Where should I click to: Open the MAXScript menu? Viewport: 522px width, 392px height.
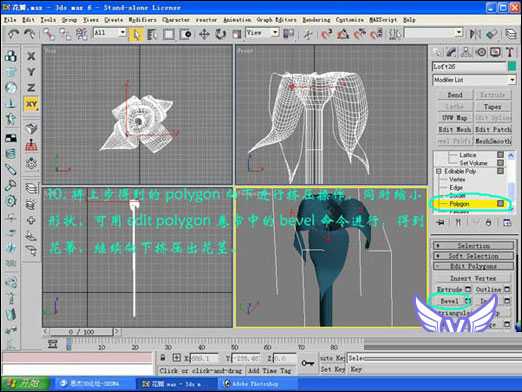[x=383, y=20]
